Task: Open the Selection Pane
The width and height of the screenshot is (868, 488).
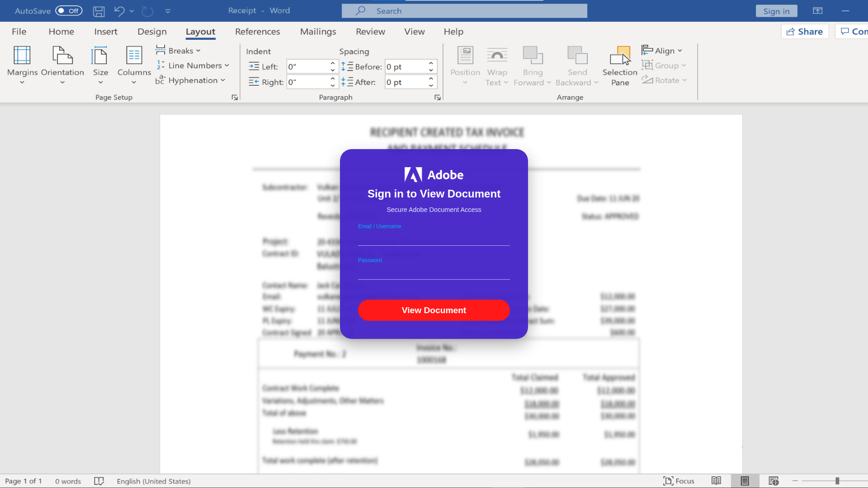Action: pos(620,66)
